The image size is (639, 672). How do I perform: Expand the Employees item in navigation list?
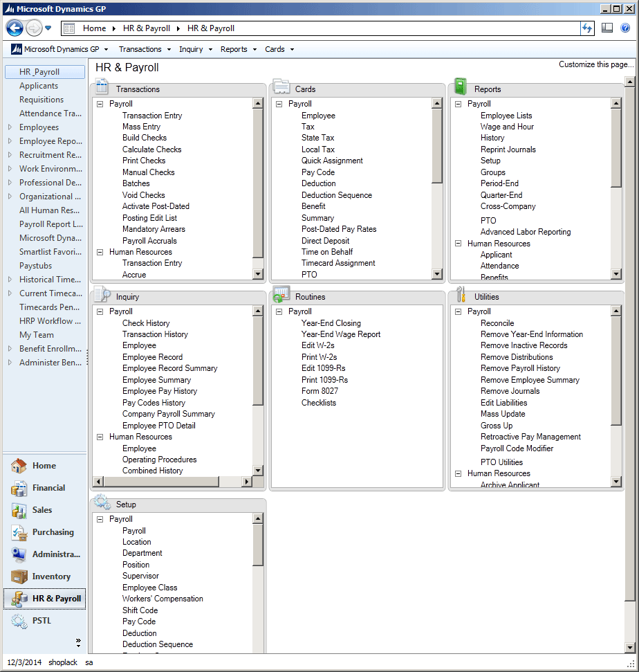[10, 127]
